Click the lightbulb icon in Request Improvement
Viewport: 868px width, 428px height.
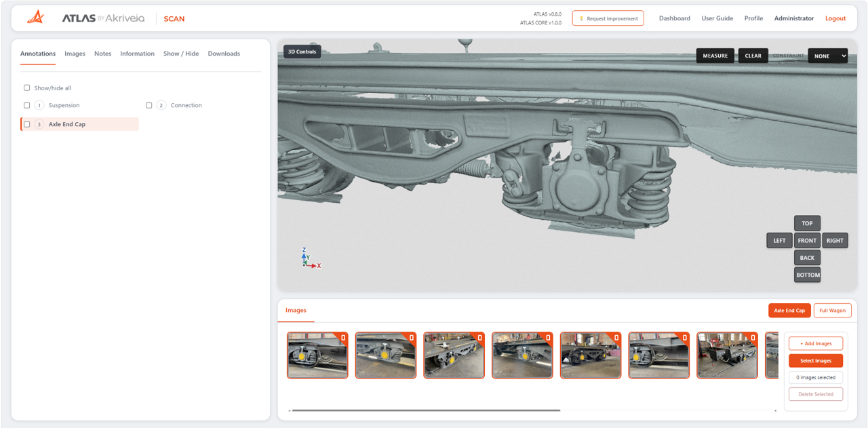coord(581,18)
